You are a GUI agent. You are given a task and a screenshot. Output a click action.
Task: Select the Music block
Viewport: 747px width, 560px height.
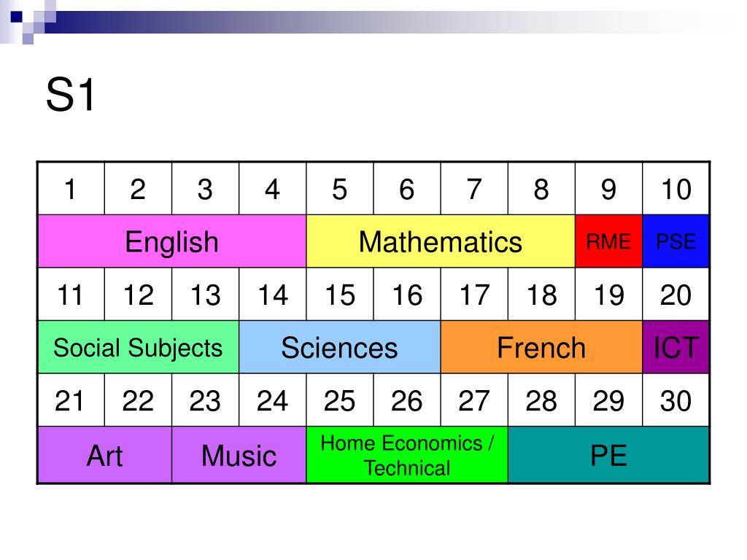pos(239,455)
